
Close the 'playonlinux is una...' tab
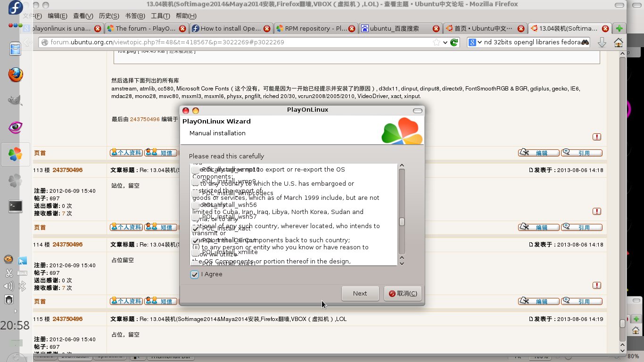[x=98, y=28]
